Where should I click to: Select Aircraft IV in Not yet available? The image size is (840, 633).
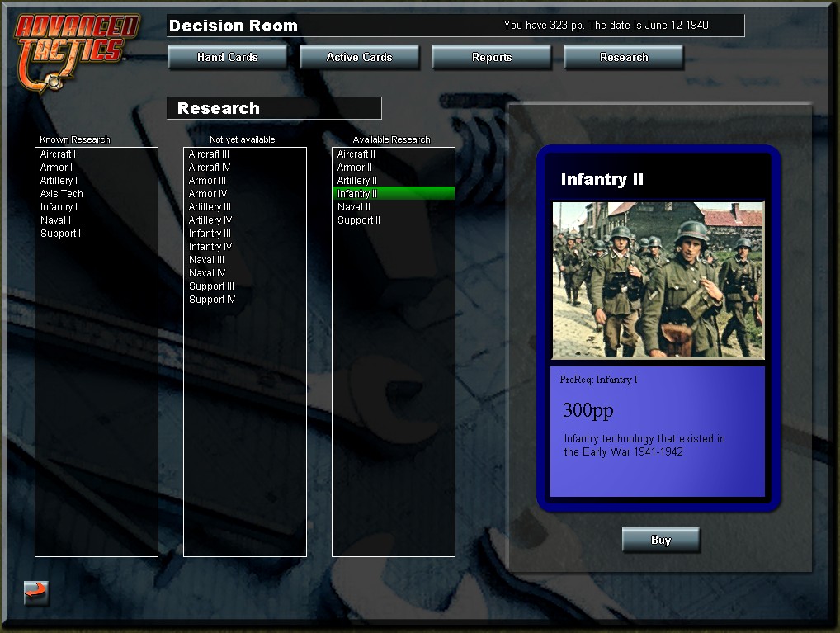[245, 168]
